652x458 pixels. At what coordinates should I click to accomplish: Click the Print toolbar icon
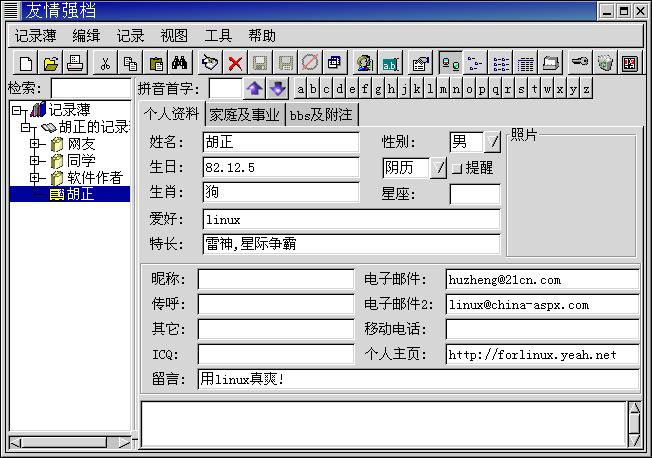click(75, 63)
